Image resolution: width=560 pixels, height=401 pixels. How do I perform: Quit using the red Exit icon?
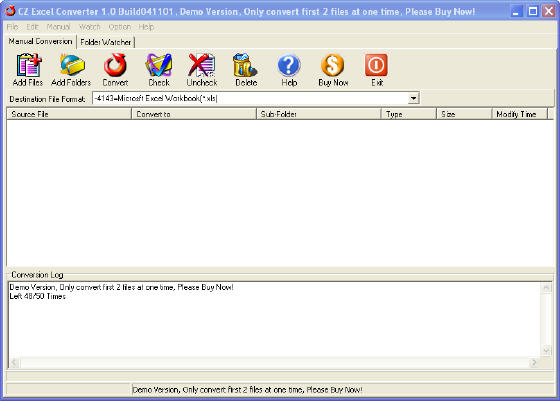click(x=376, y=65)
